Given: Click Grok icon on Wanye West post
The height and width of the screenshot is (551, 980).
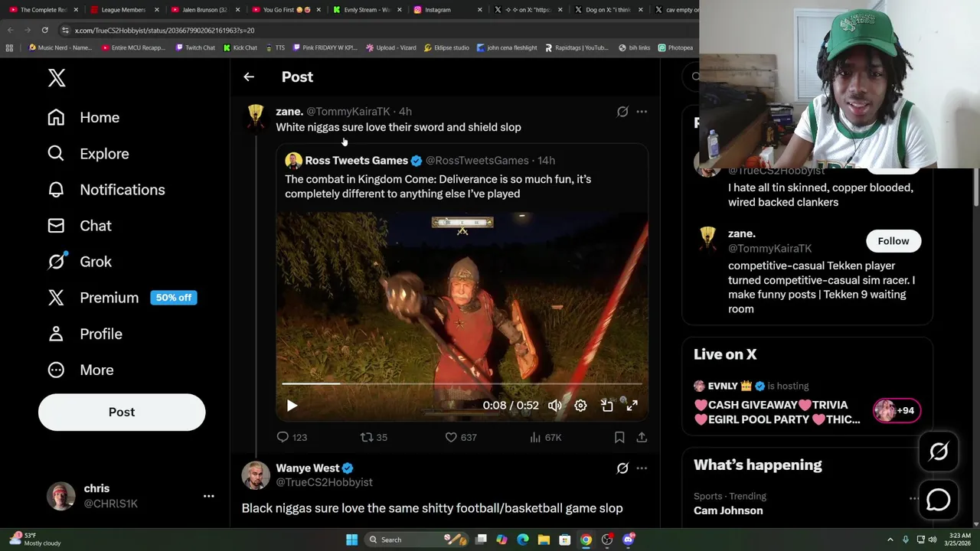Looking at the screenshot, I should (x=622, y=468).
